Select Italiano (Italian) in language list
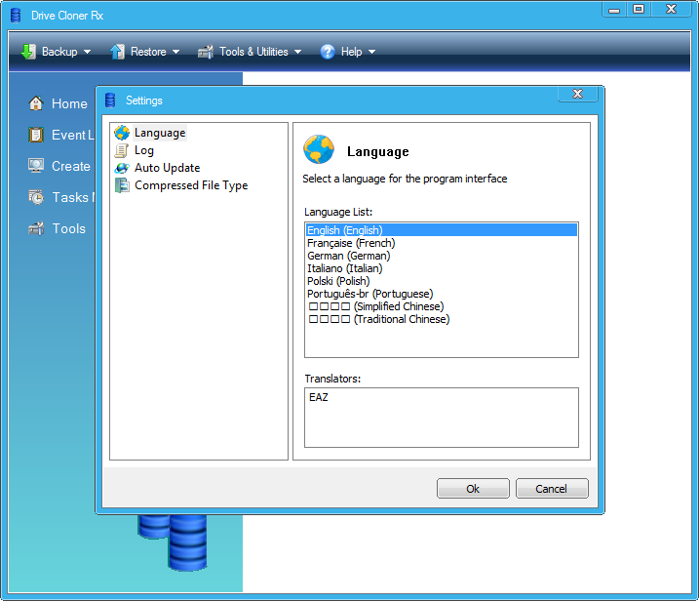700x602 pixels. 442,268
